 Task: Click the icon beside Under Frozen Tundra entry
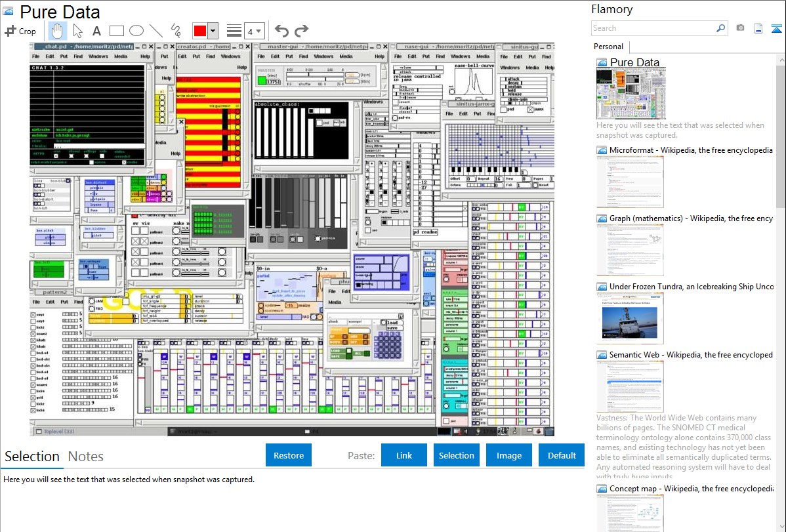point(602,287)
